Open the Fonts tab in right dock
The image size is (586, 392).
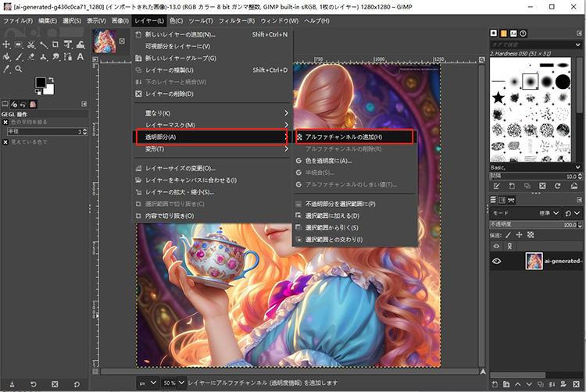point(513,34)
